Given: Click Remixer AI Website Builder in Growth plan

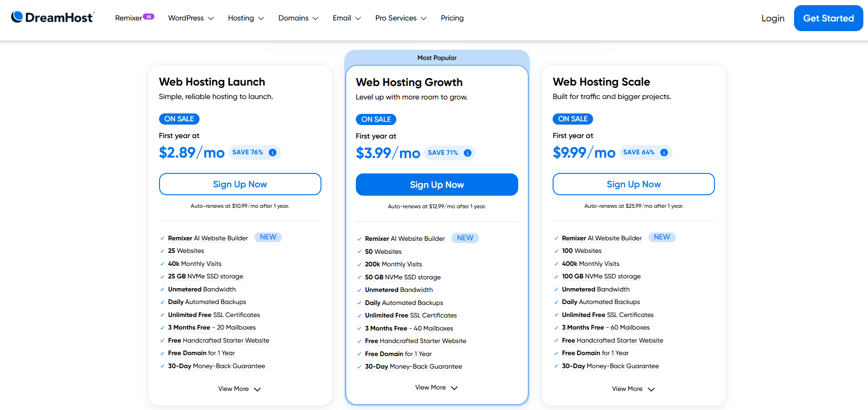Looking at the screenshot, I should click(405, 238).
